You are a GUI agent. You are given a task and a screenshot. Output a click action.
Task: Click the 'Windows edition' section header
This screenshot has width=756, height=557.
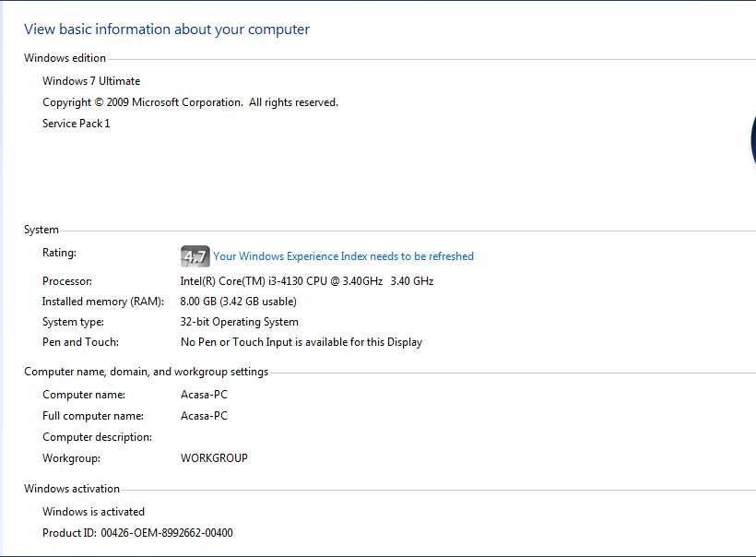tap(65, 58)
